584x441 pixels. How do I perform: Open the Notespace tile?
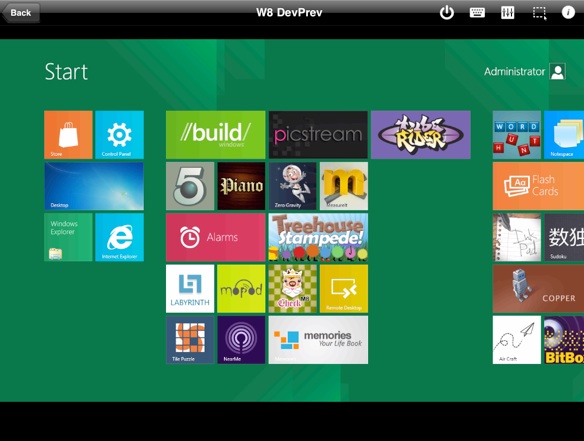(x=564, y=135)
